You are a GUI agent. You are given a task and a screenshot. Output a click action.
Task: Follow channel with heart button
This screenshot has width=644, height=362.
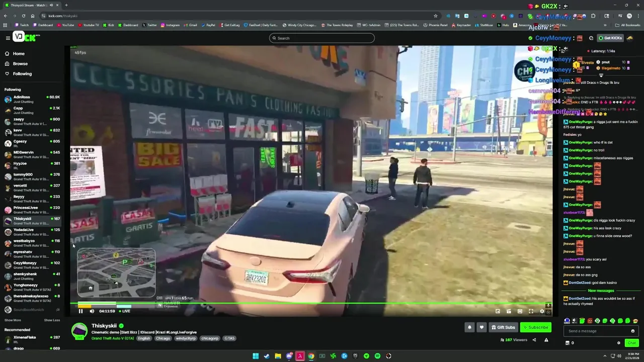(x=481, y=327)
